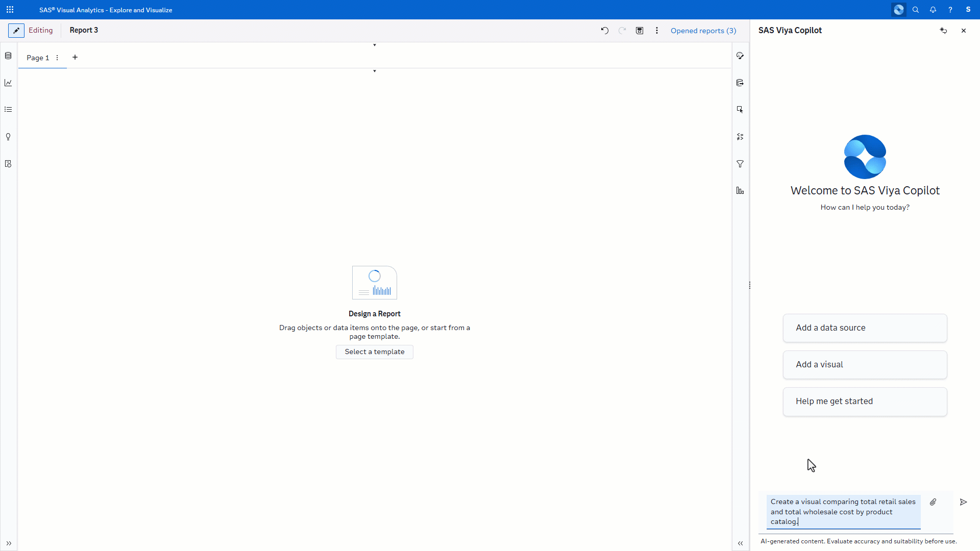
Task: Click the Copilot prompt text field
Action: point(843,511)
